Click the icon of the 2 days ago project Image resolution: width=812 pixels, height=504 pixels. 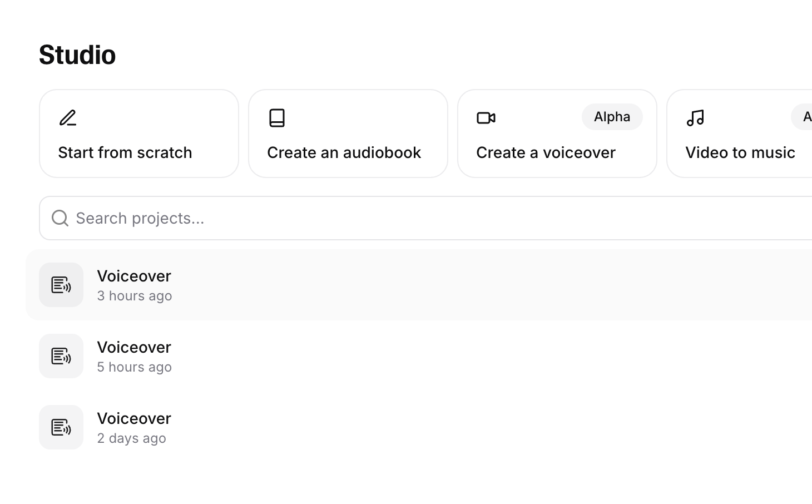[x=61, y=427]
